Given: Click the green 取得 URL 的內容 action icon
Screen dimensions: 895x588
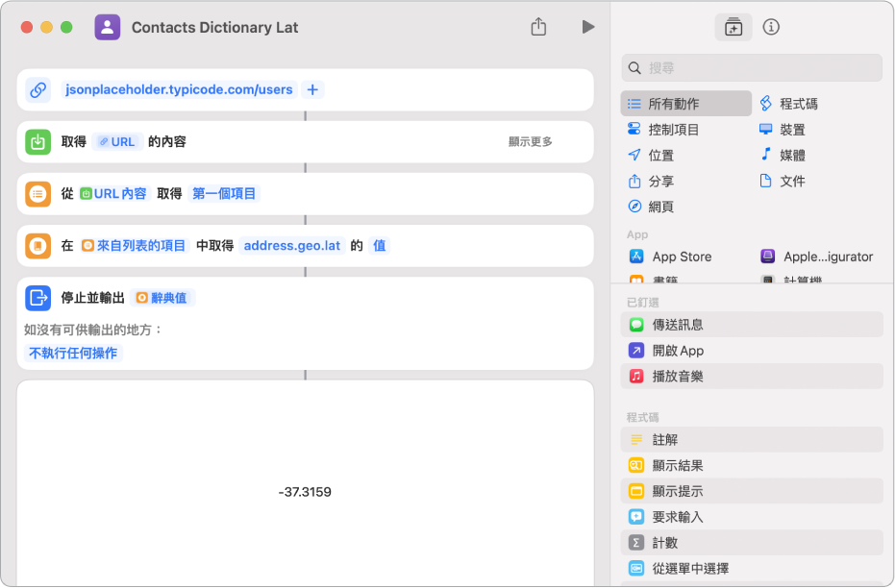Looking at the screenshot, I should pos(38,141).
